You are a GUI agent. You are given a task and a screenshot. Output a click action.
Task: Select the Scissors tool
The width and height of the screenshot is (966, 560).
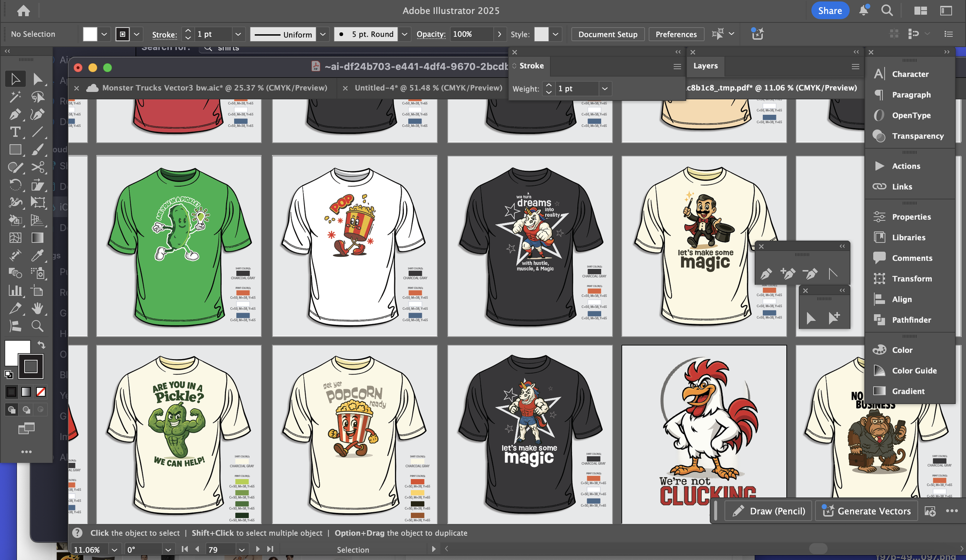tap(37, 167)
